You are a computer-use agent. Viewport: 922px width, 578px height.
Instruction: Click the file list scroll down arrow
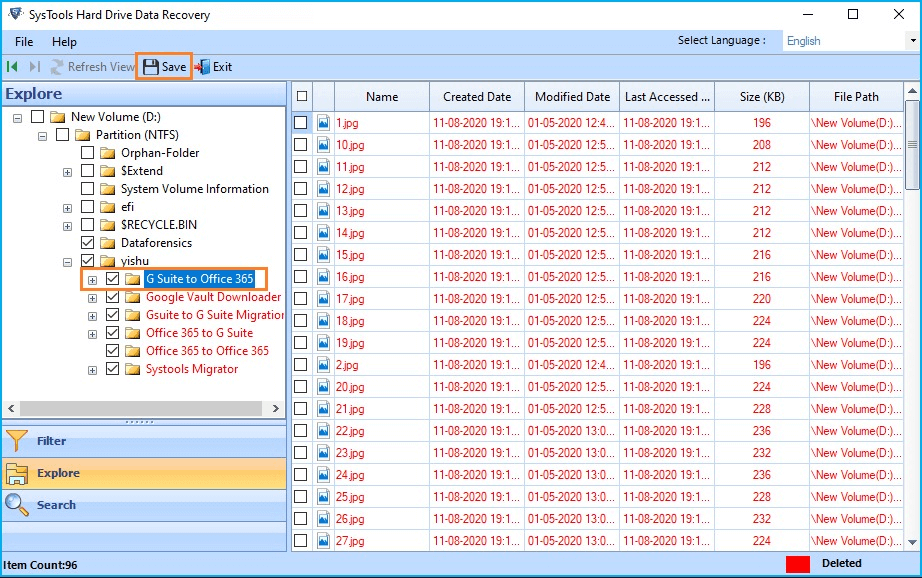point(912,542)
